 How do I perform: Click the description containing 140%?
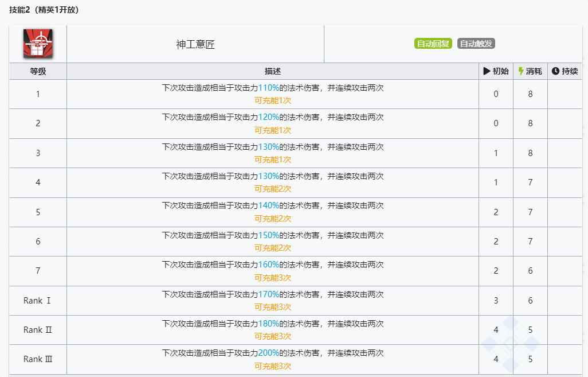[273, 205]
